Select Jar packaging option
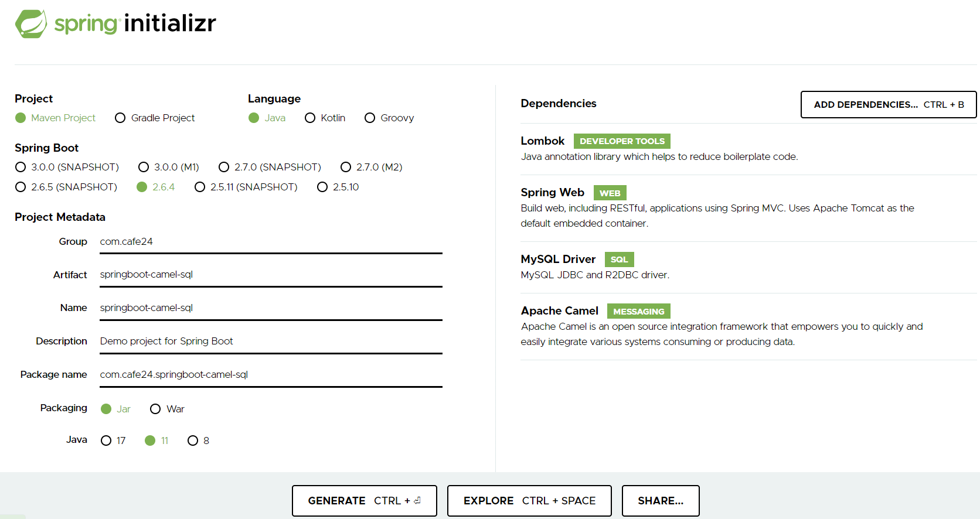 coord(115,409)
